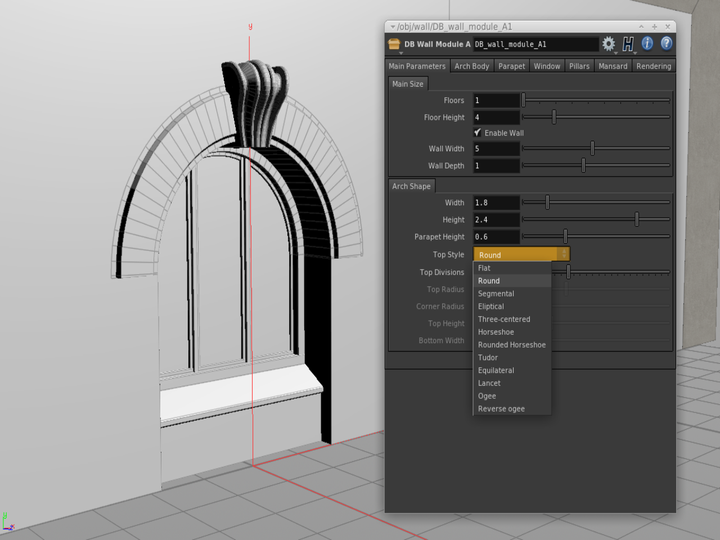
Task: Click the DB Wall Module node icon
Action: click(394, 44)
